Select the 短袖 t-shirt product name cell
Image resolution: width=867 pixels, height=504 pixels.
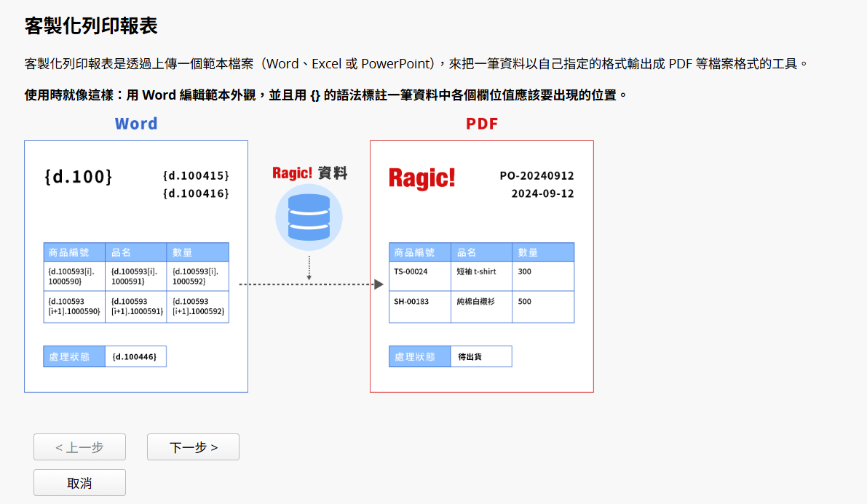point(476,271)
